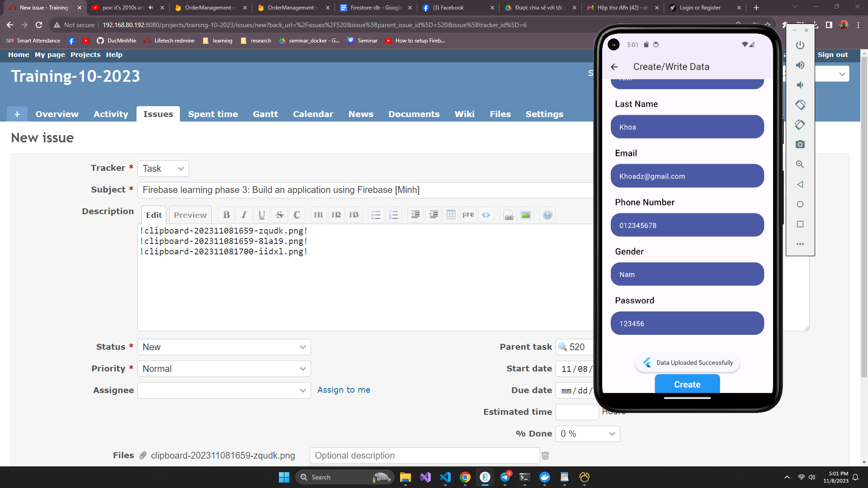This screenshot has width=868, height=488.
Task: Apply Italic formatting in description toolbar
Action: [244, 215]
